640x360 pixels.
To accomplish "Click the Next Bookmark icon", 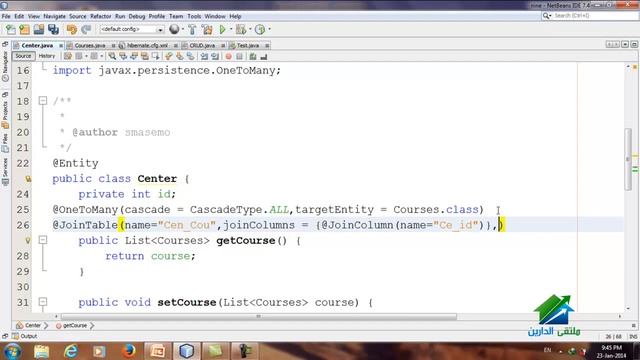I will point(180,56).
